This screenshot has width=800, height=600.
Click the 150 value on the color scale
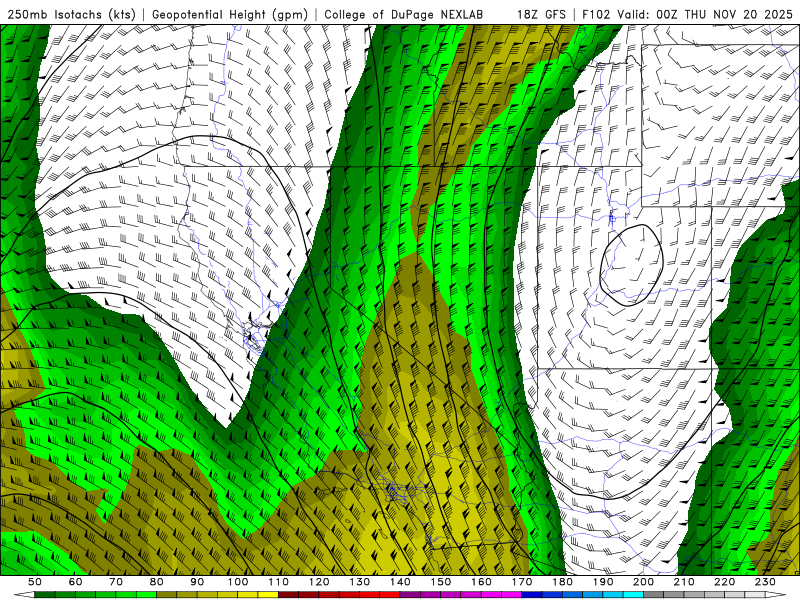[441, 582]
